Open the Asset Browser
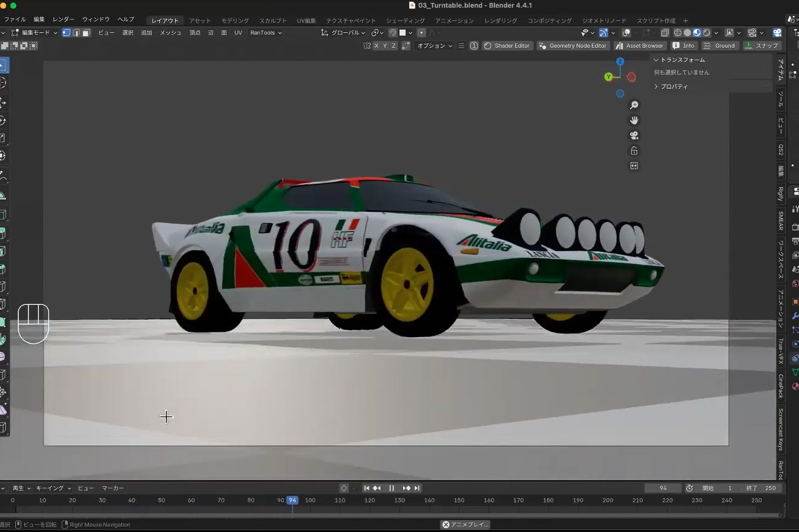 coord(640,46)
